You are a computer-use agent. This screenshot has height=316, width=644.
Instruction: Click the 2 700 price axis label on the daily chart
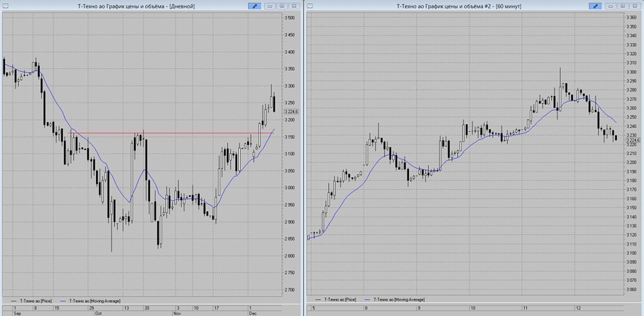point(290,290)
